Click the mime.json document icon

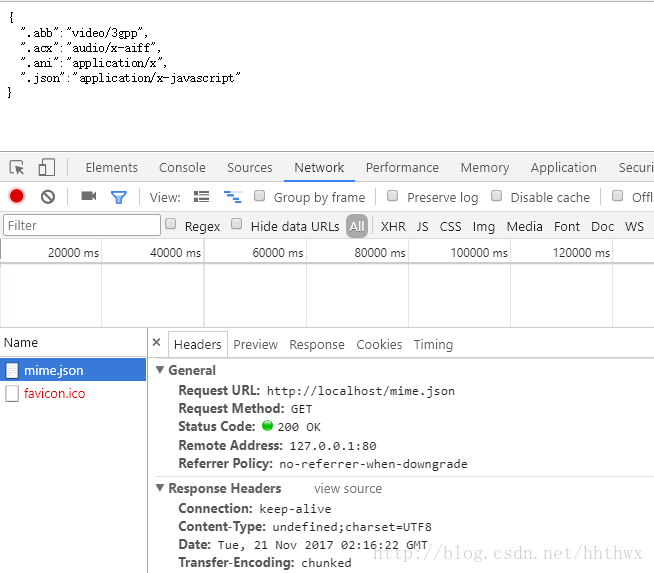12,370
